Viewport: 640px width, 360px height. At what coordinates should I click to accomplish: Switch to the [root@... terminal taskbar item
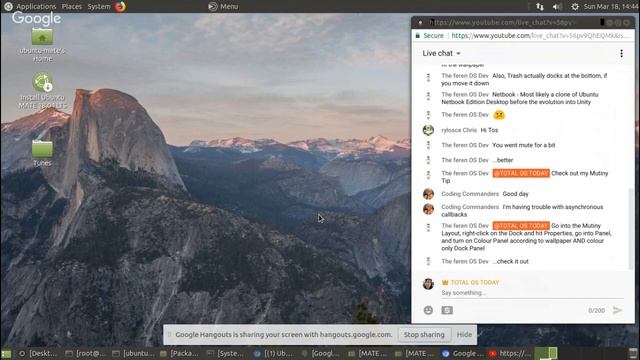(85, 353)
